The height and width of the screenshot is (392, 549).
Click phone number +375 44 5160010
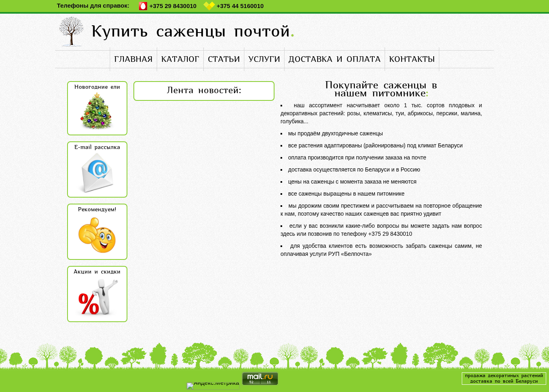240,6
